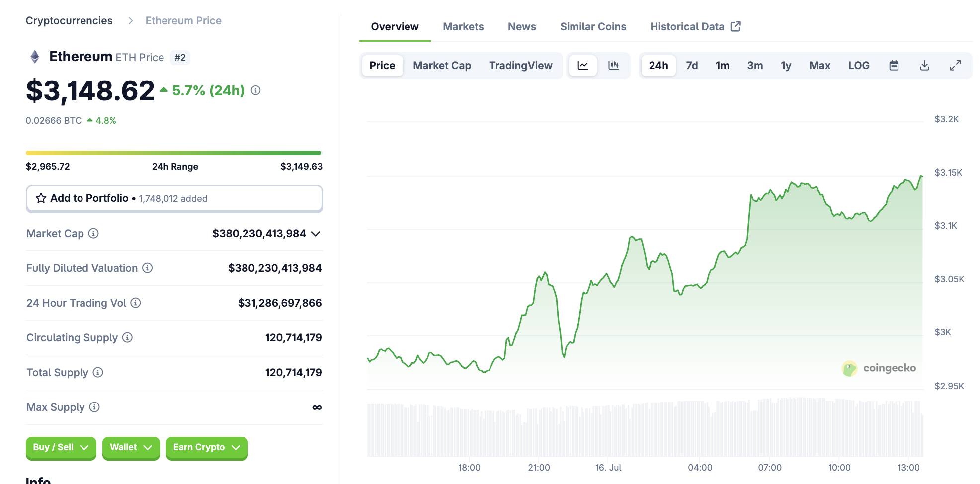Click the breadcrumb chevron separator

click(131, 20)
